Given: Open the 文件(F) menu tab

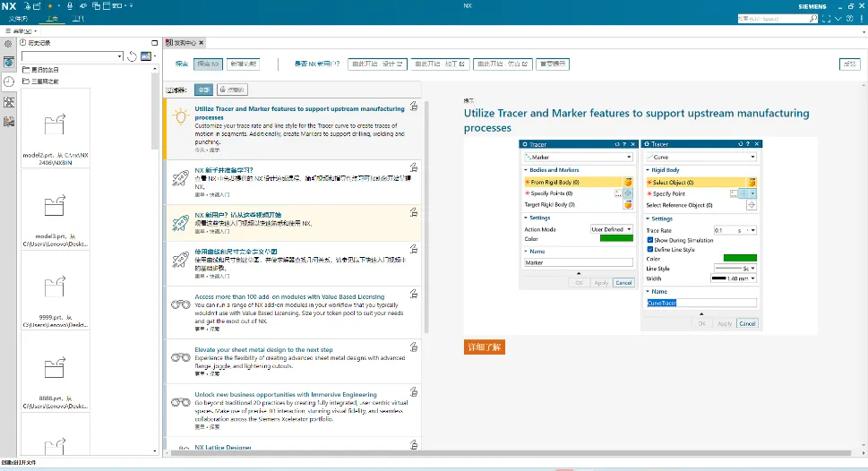Looking at the screenshot, I should pyautogui.click(x=18, y=19).
